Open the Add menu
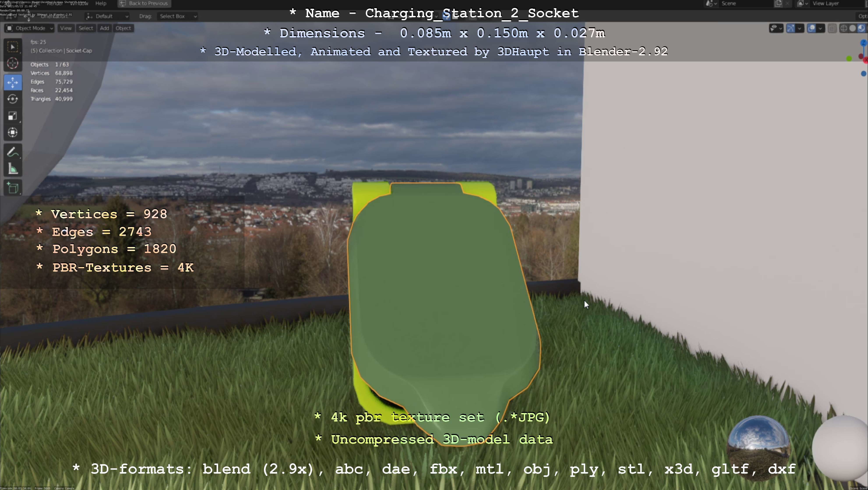 coord(104,28)
